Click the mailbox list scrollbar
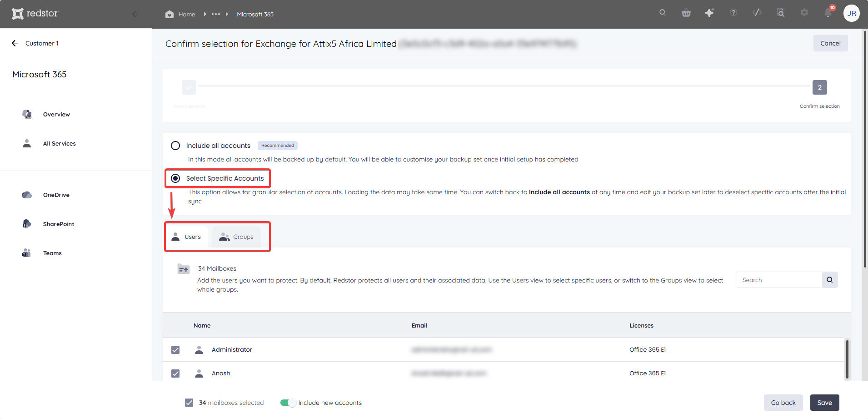Screen dimensions: 868x419 coord(847,359)
